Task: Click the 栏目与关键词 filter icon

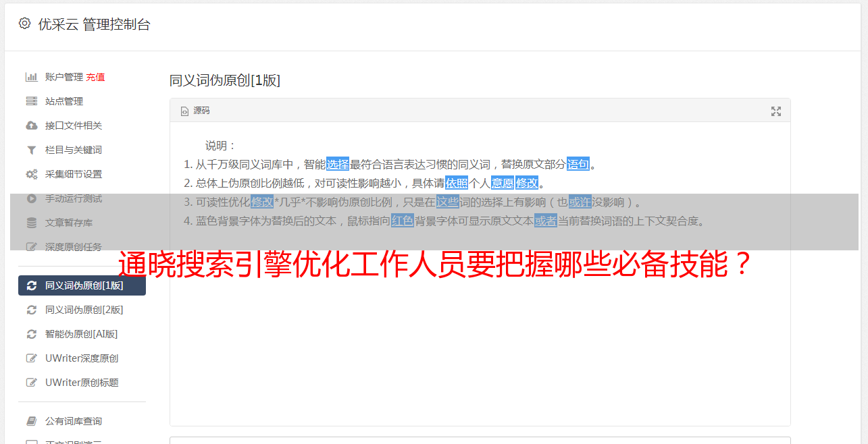Action: (x=31, y=150)
